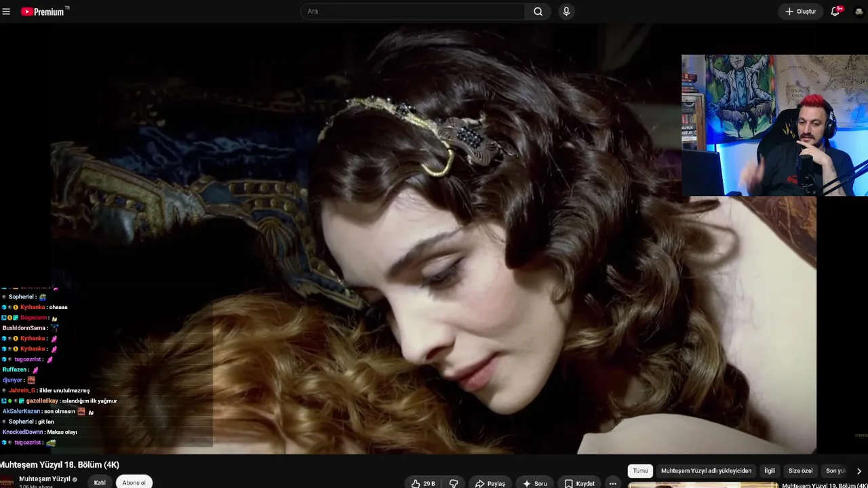Dislike the video with thumbs down
The image size is (868, 488).
454,483
